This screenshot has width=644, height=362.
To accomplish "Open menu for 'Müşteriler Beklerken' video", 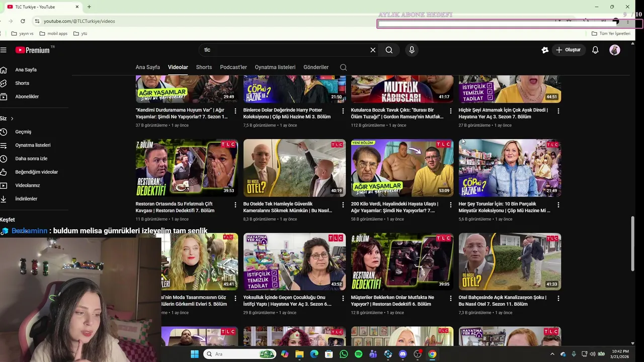I will tap(450, 298).
